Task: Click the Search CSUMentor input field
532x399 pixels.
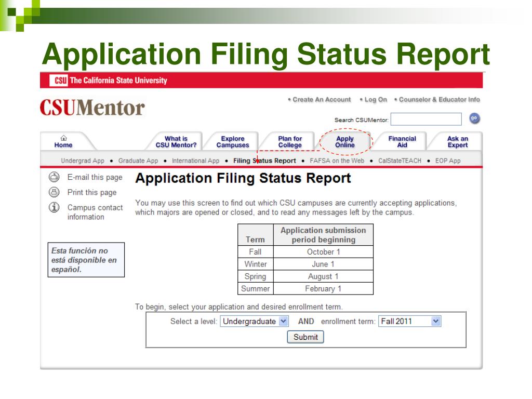Action: (x=426, y=119)
